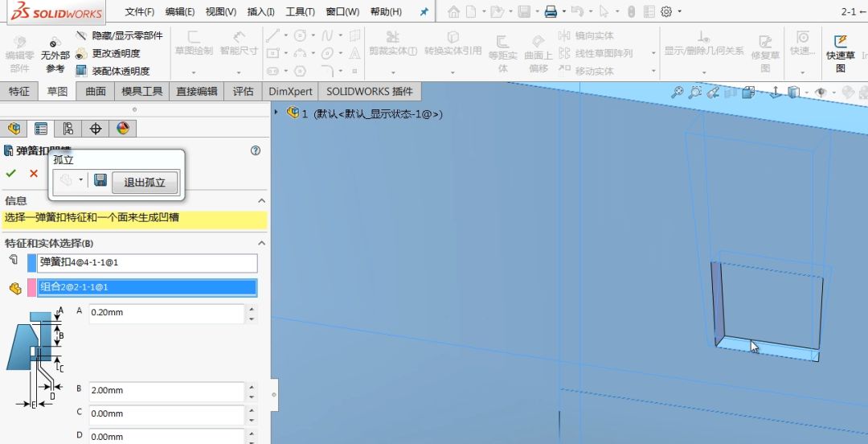Open the Isolate visibility dropdown arrow
868x444 pixels.
tap(81, 180)
